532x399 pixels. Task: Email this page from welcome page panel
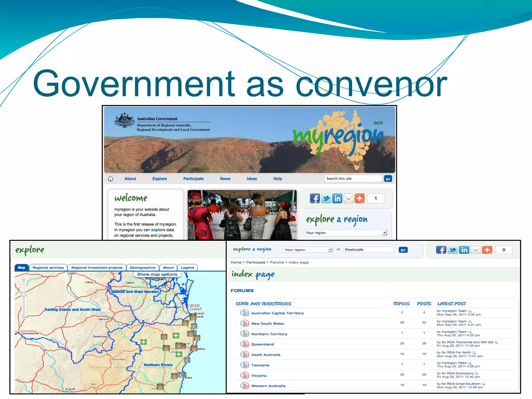point(348,198)
